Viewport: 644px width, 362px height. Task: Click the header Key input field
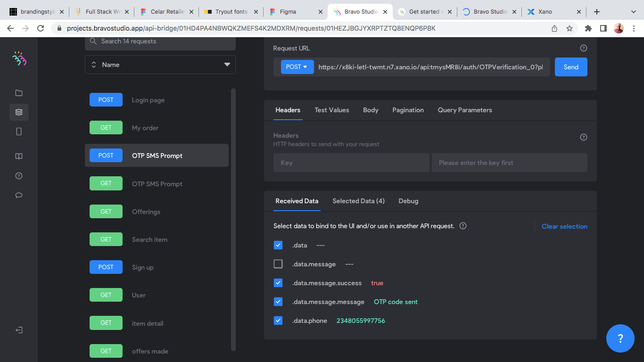352,163
